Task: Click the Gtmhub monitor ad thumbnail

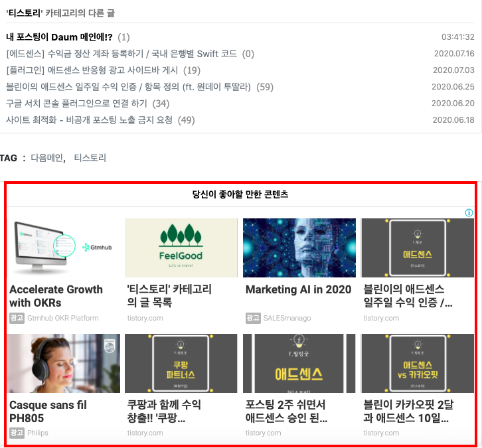Action: point(63,248)
